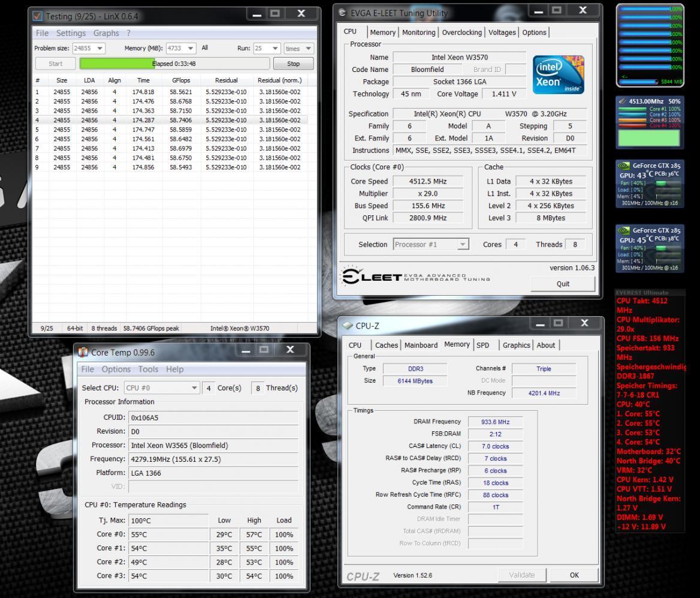
Task: Open the Settings menu in LinX
Action: pyautogui.click(x=71, y=33)
